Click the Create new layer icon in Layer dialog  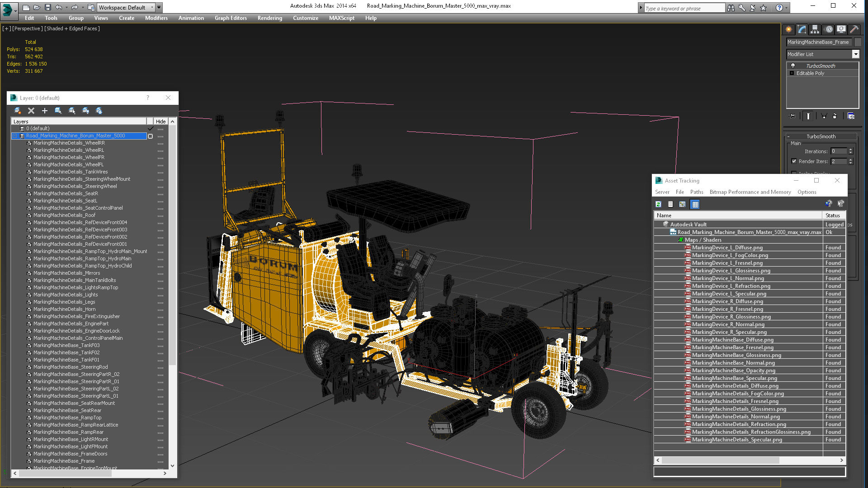[18, 111]
